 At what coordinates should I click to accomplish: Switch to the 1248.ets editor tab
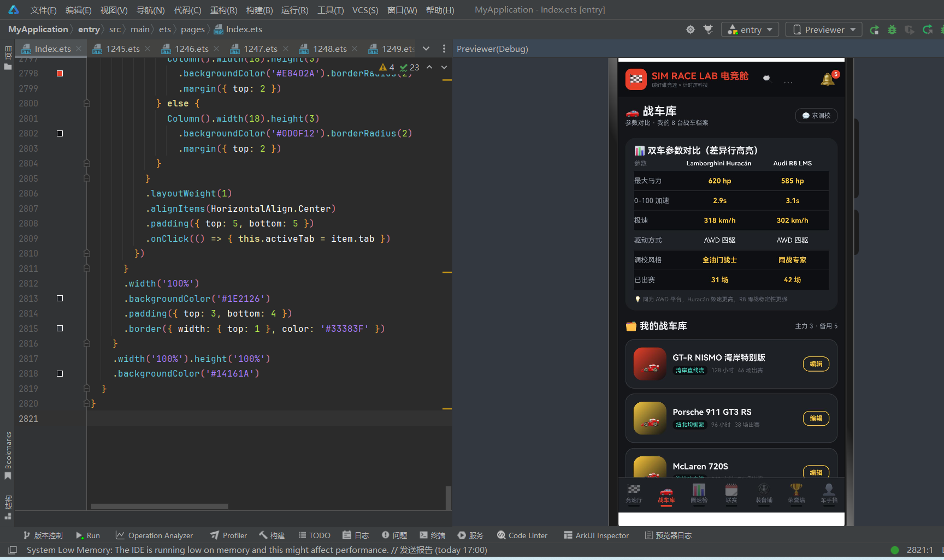(x=329, y=49)
